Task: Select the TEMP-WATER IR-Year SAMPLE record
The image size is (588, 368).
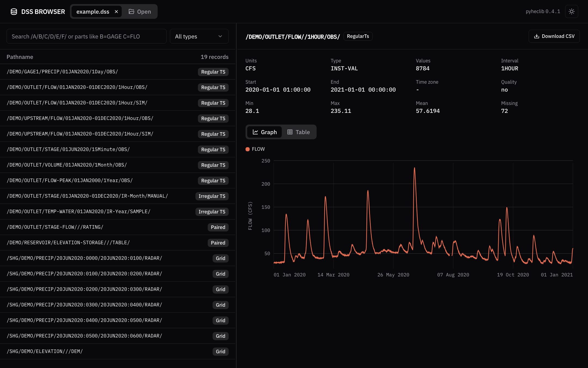Action: coord(118,212)
